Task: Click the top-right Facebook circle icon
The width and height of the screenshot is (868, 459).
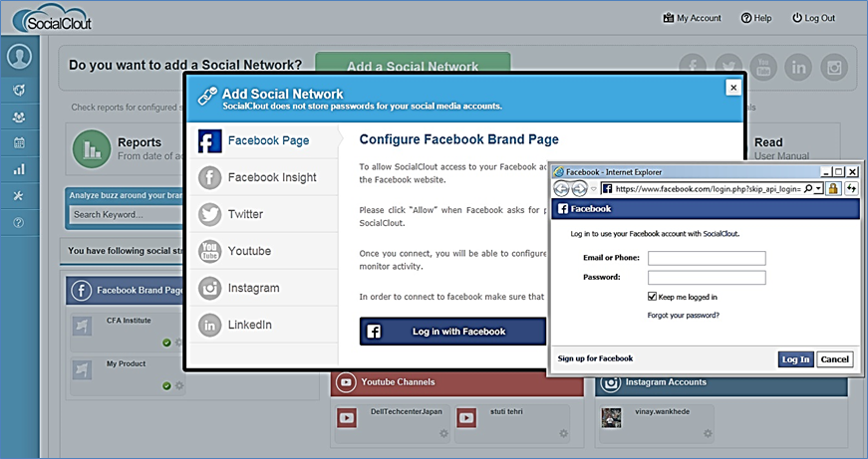Action: 693,67
